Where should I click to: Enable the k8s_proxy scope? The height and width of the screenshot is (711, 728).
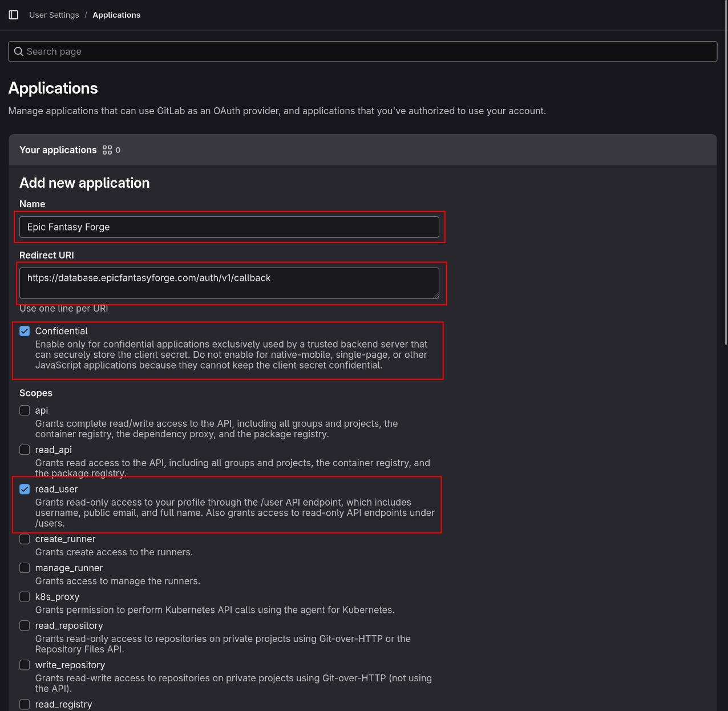click(25, 596)
